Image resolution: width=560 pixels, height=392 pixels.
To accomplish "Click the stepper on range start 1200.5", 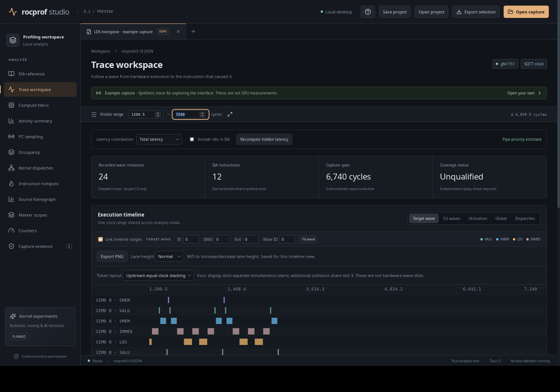I will pyautogui.click(x=158, y=114).
